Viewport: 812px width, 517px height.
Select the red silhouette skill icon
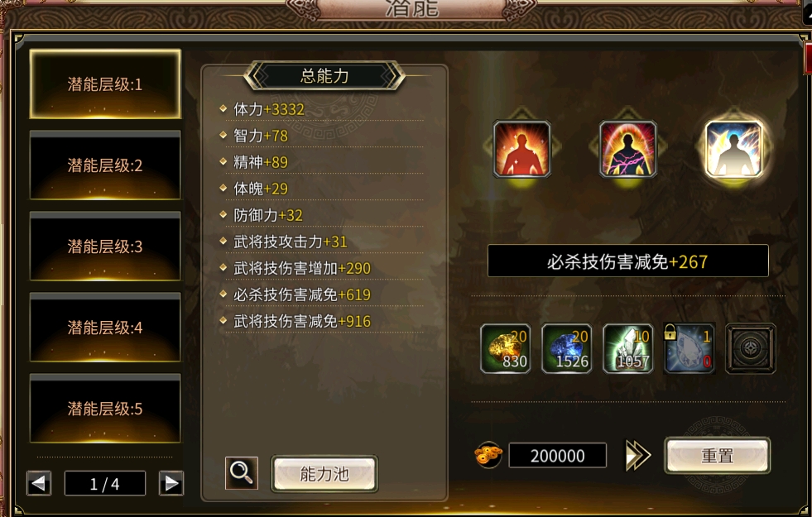(521, 149)
